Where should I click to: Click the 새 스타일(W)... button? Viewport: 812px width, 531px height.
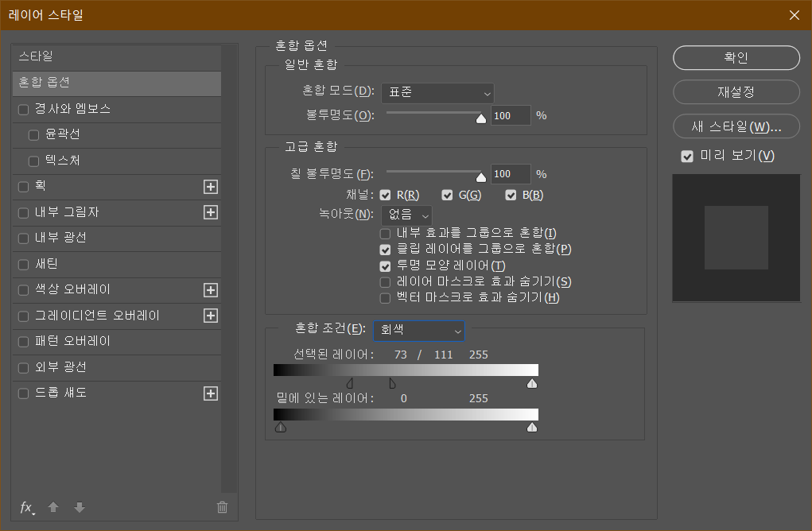click(736, 126)
